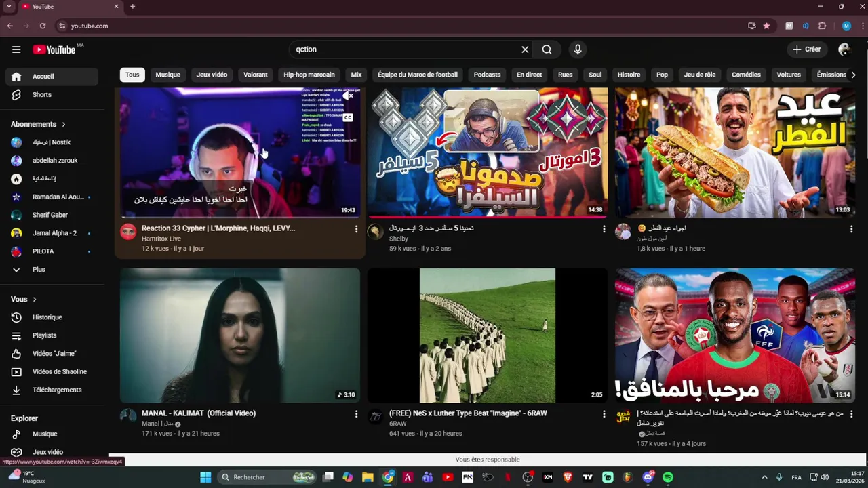Bookmark this page with the star
868x488 pixels.
coord(766,26)
